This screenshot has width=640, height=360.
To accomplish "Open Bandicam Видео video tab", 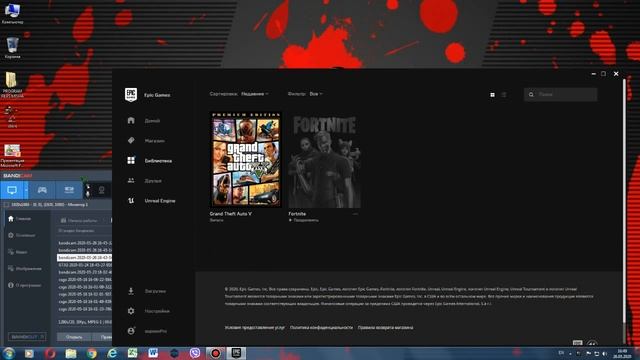I will coord(18,252).
